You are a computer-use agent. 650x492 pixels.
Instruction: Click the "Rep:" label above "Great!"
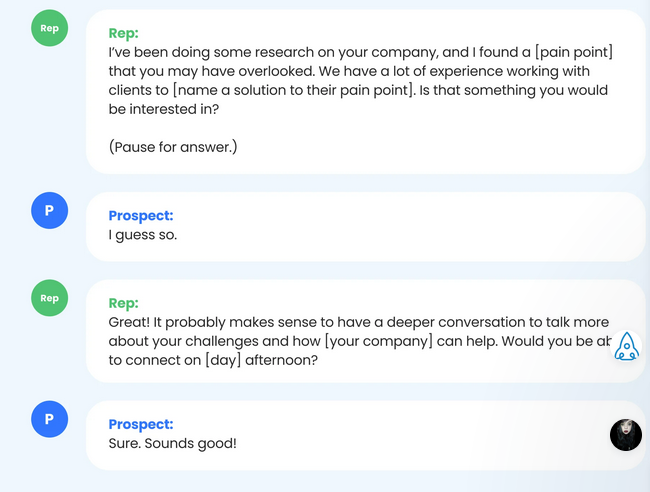click(123, 303)
